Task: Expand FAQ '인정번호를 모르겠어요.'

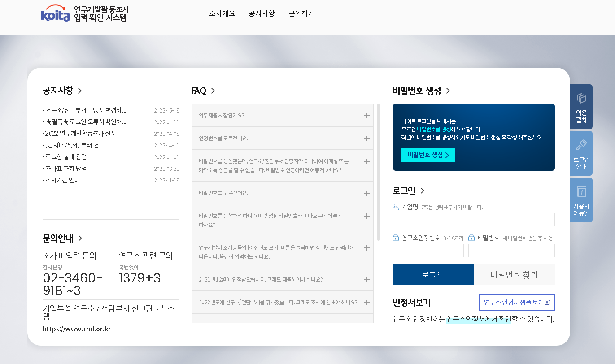Action: (283, 138)
